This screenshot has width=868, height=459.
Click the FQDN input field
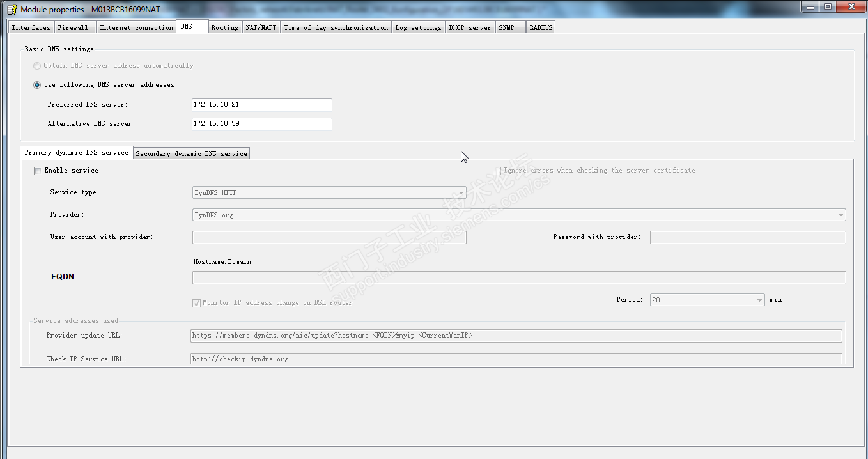click(x=519, y=277)
